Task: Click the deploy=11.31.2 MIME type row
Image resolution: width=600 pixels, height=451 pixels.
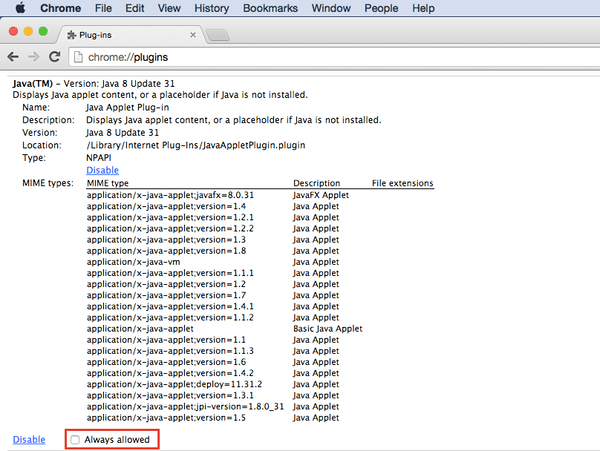Action: (174, 384)
